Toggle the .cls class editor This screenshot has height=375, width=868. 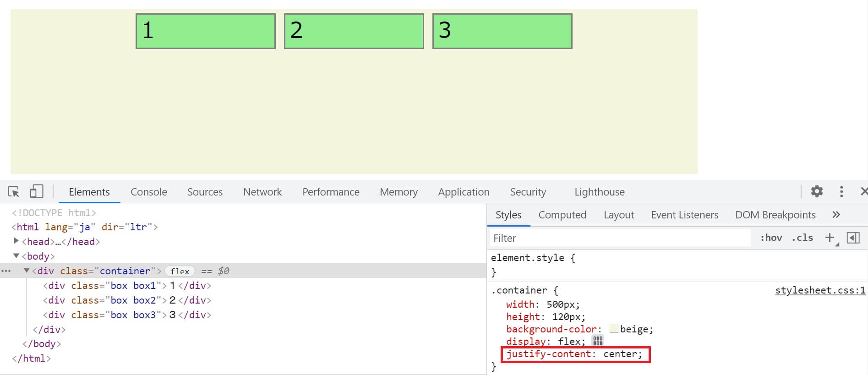[802, 238]
